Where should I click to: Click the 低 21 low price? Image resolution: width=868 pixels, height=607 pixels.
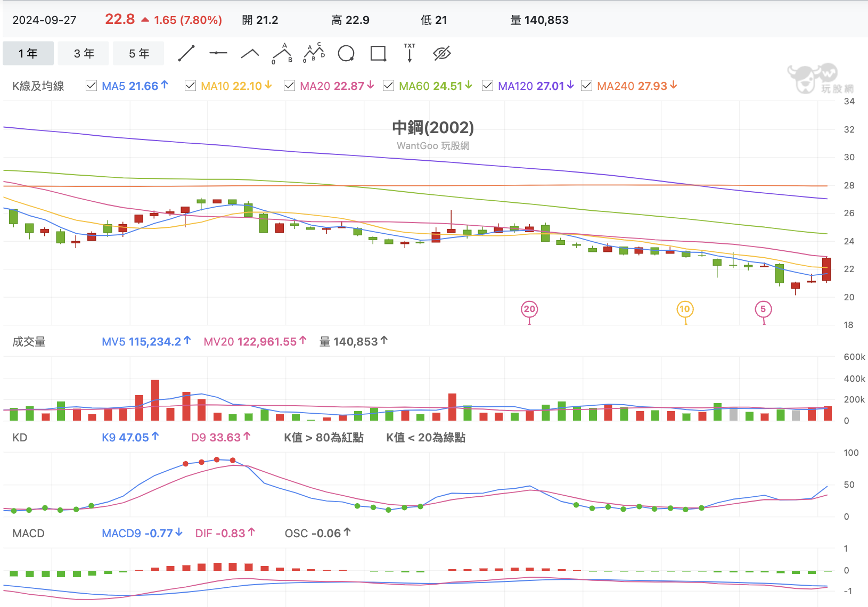point(434,20)
